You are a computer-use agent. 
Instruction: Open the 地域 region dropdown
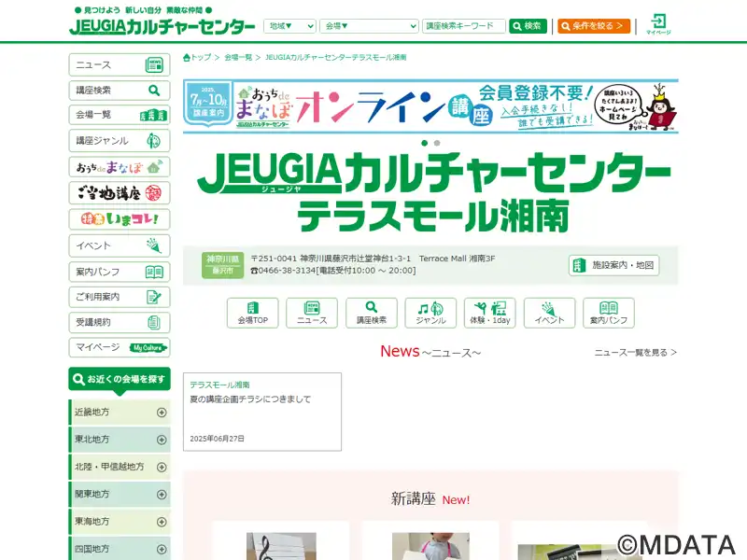(x=289, y=26)
